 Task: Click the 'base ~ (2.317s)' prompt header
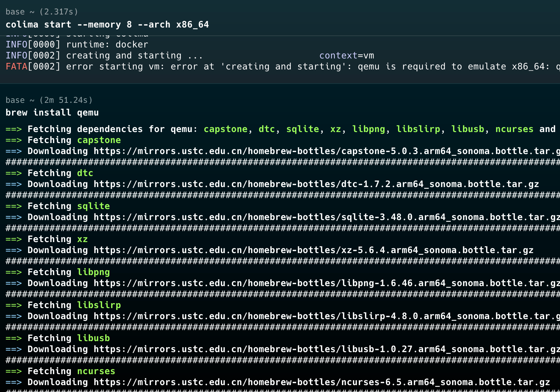tap(42, 12)
